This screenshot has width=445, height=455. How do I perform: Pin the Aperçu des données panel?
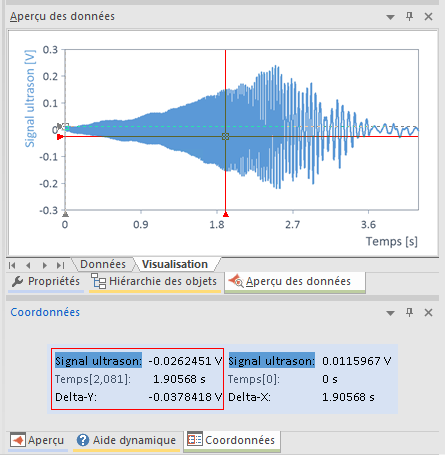(x=409, y=16)
